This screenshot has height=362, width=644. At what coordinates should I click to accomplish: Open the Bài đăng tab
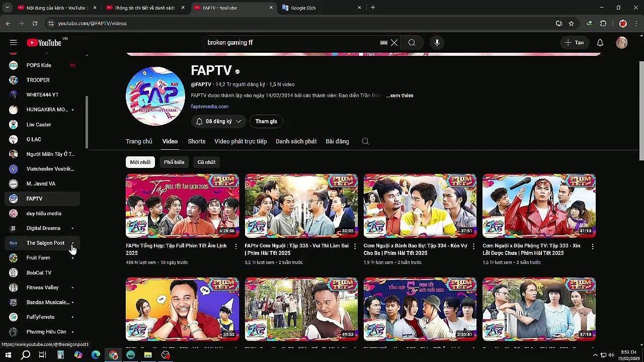click(x=337, y=141)
